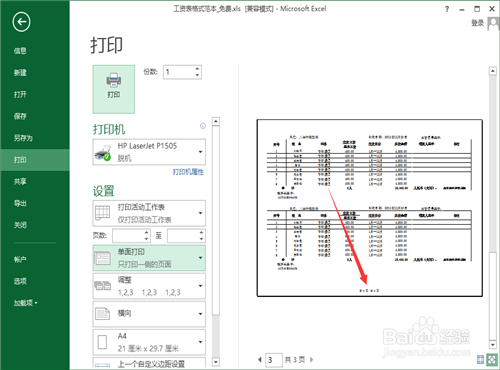Open 选项 (Options) in sidebar
Image resolution: width=500 pixels, height=370 pixels.
(x=20, y=281)
